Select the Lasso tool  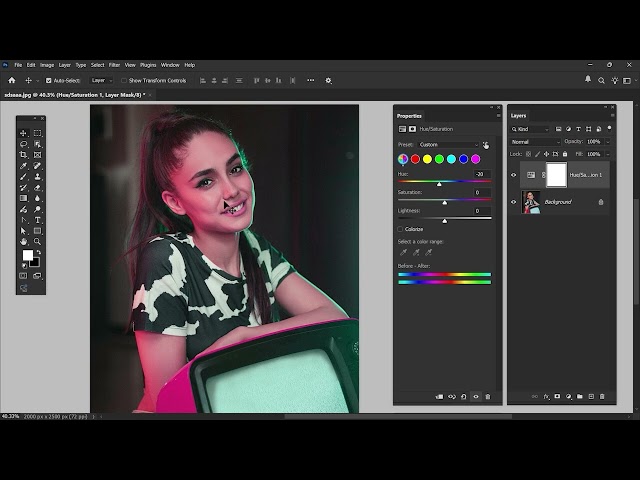click(x=23, y=144)
